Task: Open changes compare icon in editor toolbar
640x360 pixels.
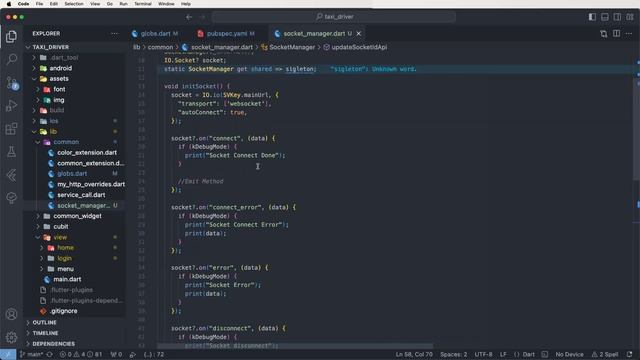Action: [603, 33]
